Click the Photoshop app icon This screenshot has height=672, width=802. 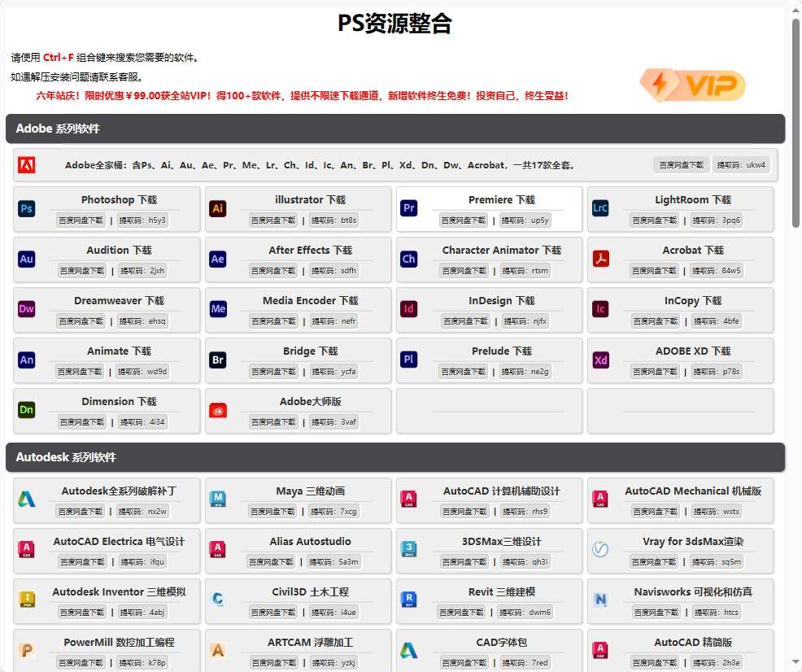tap(27, 209)
